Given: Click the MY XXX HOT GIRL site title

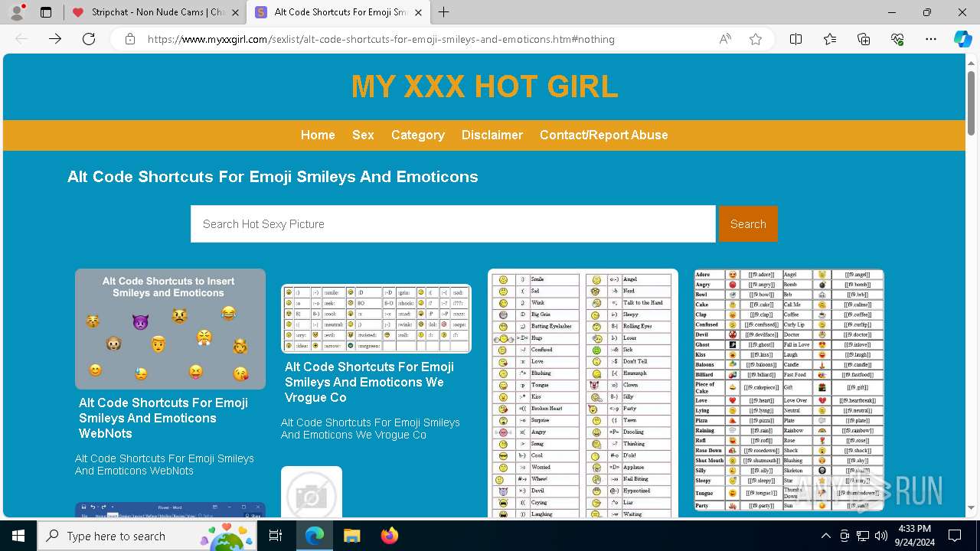Looking at the screenshot, I should [485, 87].
